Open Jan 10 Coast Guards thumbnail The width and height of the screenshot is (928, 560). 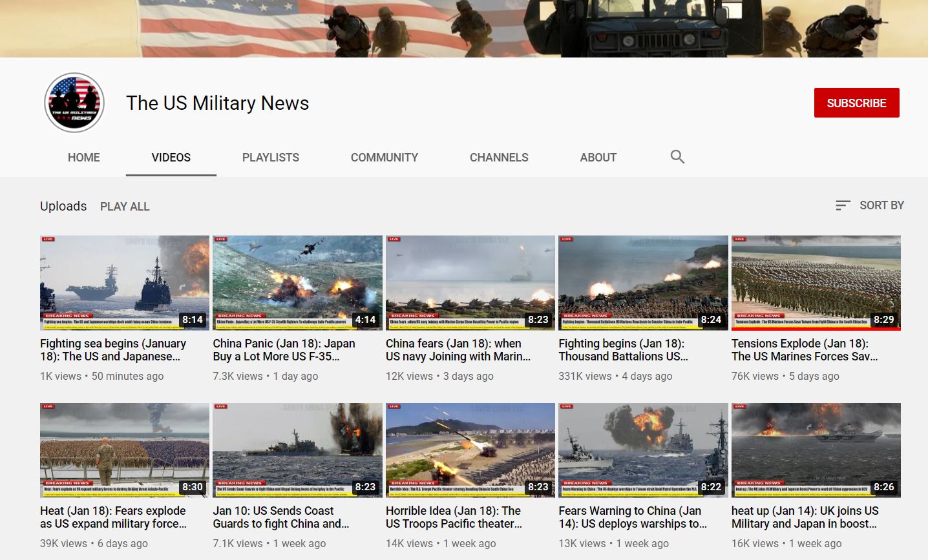297,450
